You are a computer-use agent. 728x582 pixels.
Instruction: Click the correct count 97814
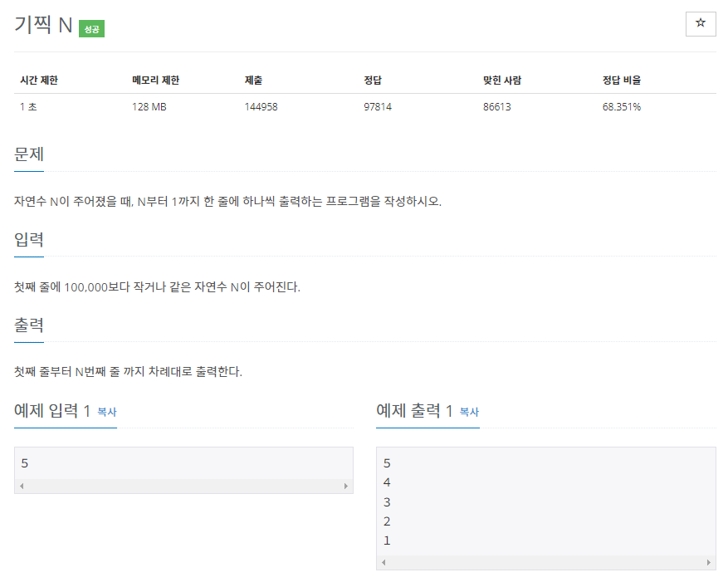[378, 107]
